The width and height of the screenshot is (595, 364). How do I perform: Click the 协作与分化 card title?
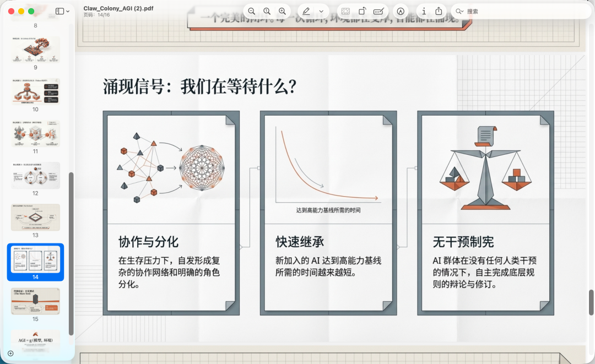[148, 242]
